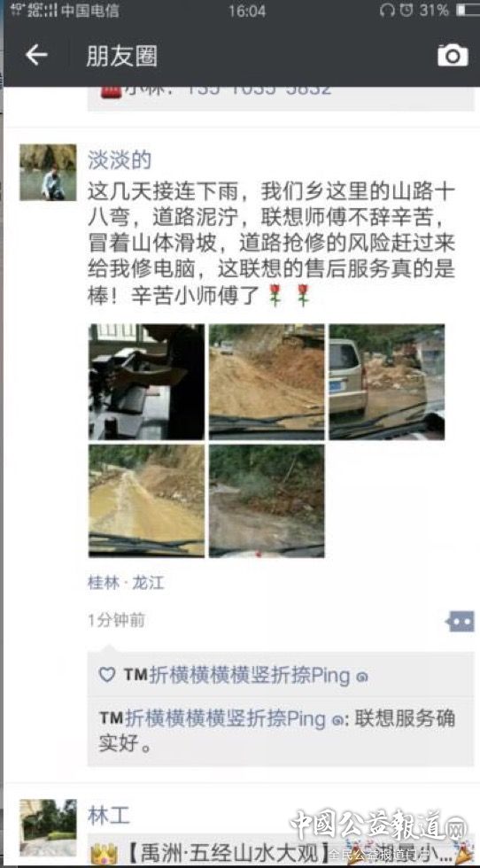Tap the headphone status icon
This screenshot has width=480, height=868.
click(x=386, y=10)
